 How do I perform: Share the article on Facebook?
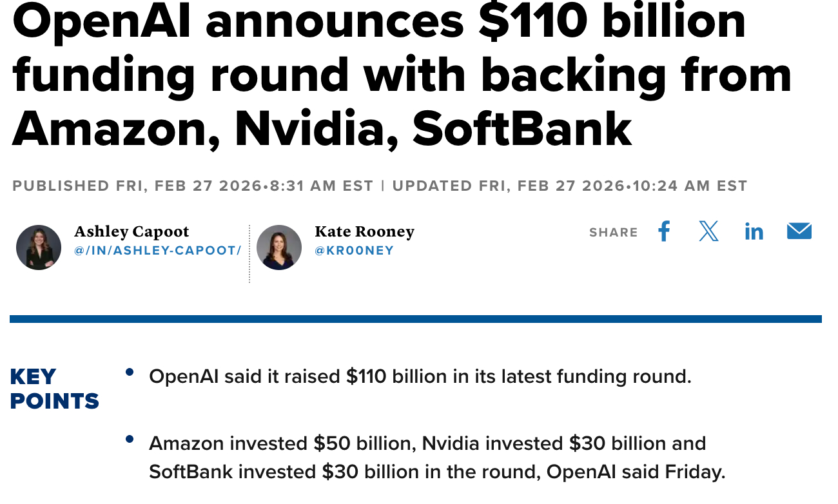click(x=664, y=231)
